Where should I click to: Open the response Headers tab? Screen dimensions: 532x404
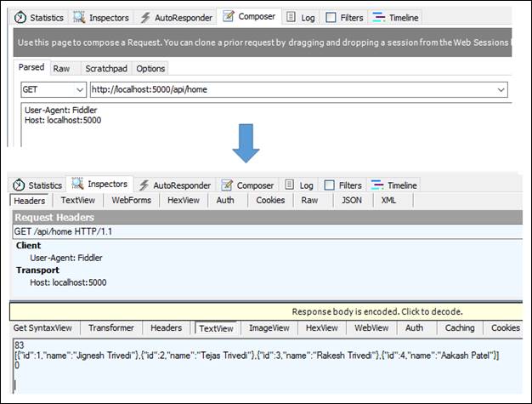coord(167,328)
